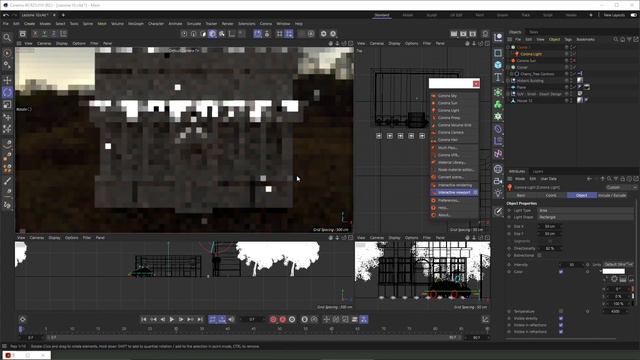Click the Undo arrow at top left

(x=6, y=15)
